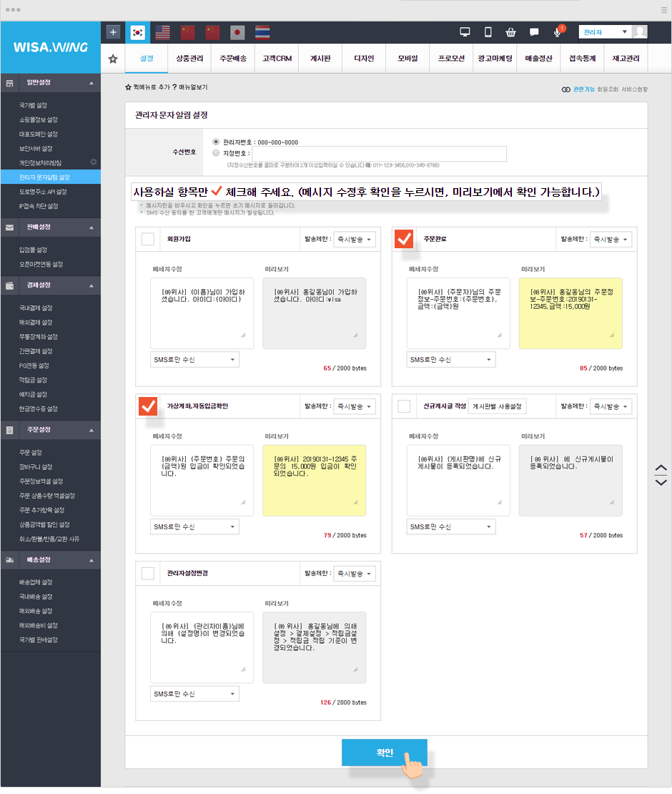Uncheck the 가상계좌,자동입금확인 checkbox

tap(148, 406)
